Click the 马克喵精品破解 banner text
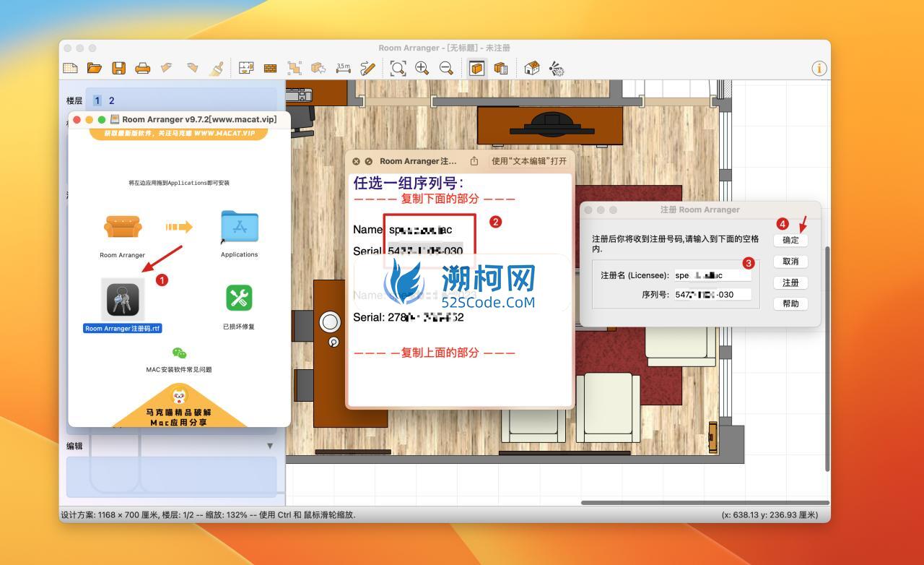Image resolution: width=924 pixels, height=565 pixels. point(179,413)
